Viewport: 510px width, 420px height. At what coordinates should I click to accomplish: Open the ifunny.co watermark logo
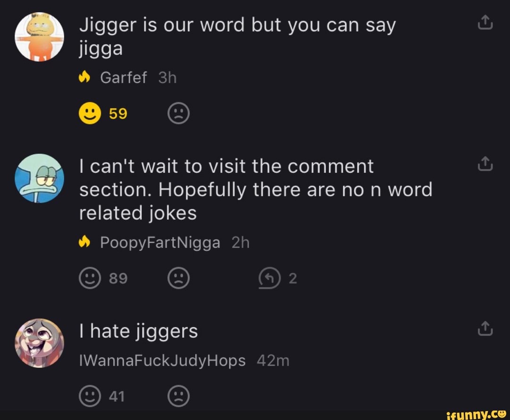[x=476, y=414]
